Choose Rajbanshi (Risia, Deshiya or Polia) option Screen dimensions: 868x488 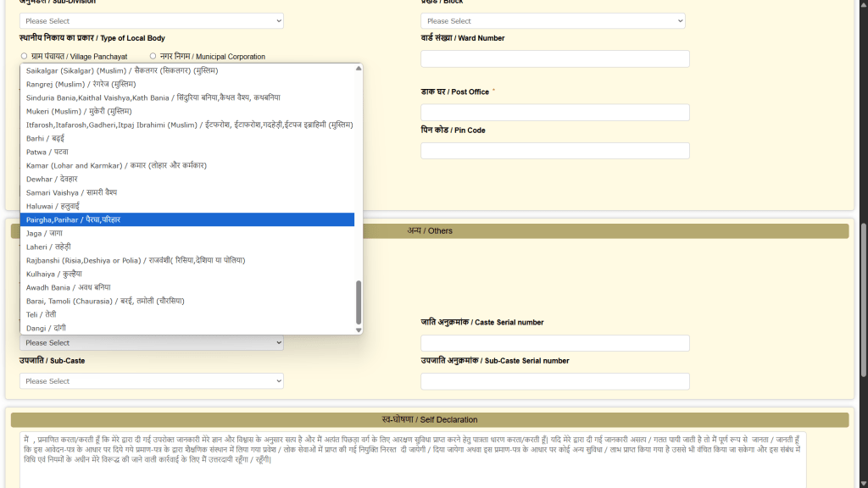pos(187,260)
